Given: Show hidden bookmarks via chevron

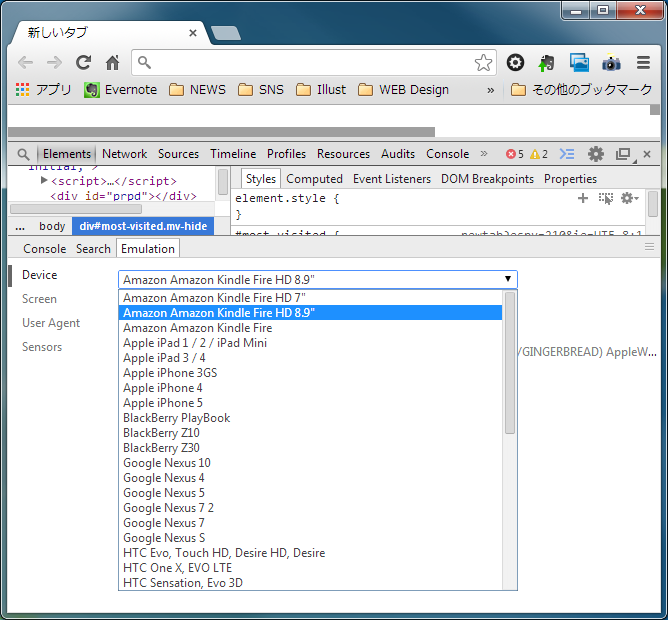Looking at the screenshot, I should coord(491,90).
